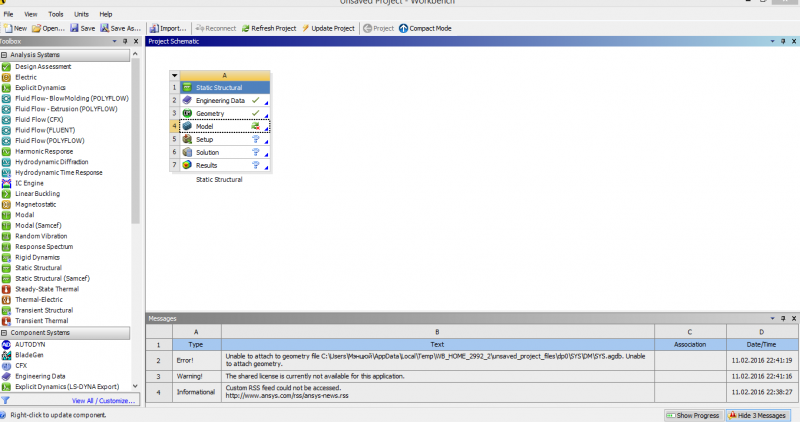Open the Messages panel options dropdown
800x422 pixels.
click(772, 318)
